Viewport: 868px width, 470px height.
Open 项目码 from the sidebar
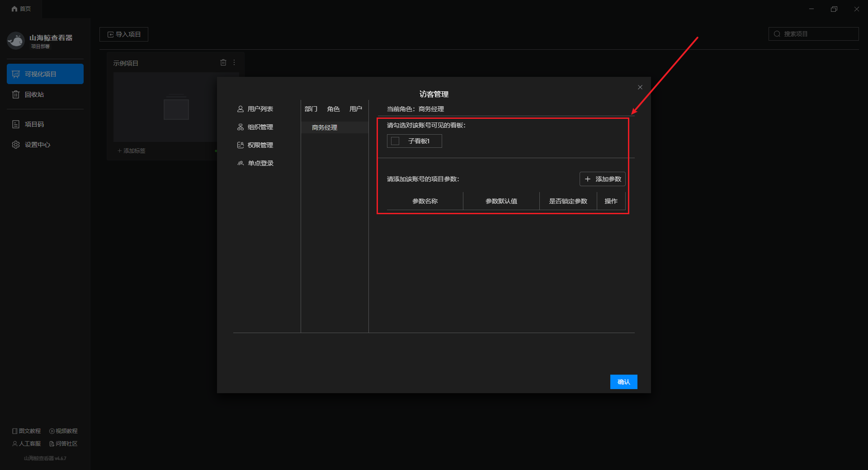34,124
